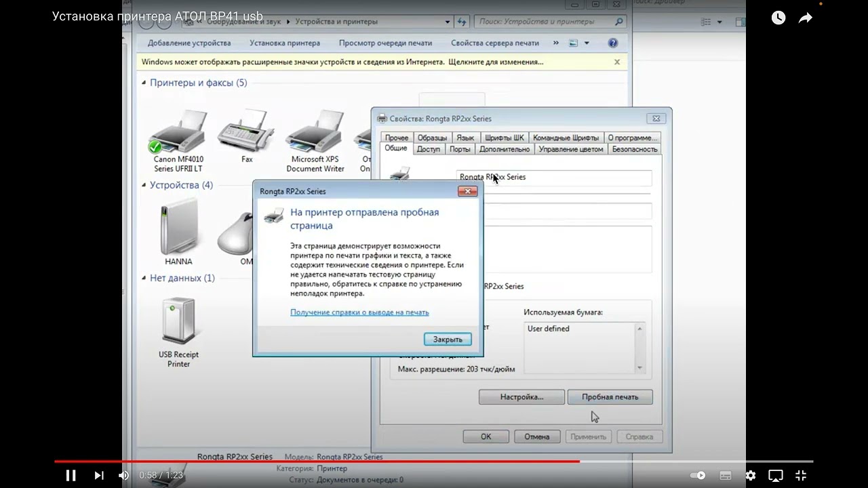
Task: Switch to the Порты tab
Action: coord(460,149)
